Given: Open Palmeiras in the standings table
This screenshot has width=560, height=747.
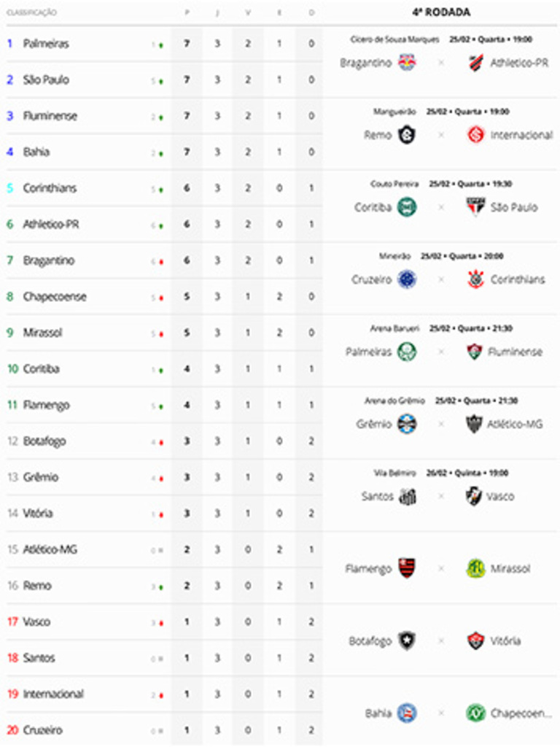Looking at the screenshot, I should coord(46,44).
